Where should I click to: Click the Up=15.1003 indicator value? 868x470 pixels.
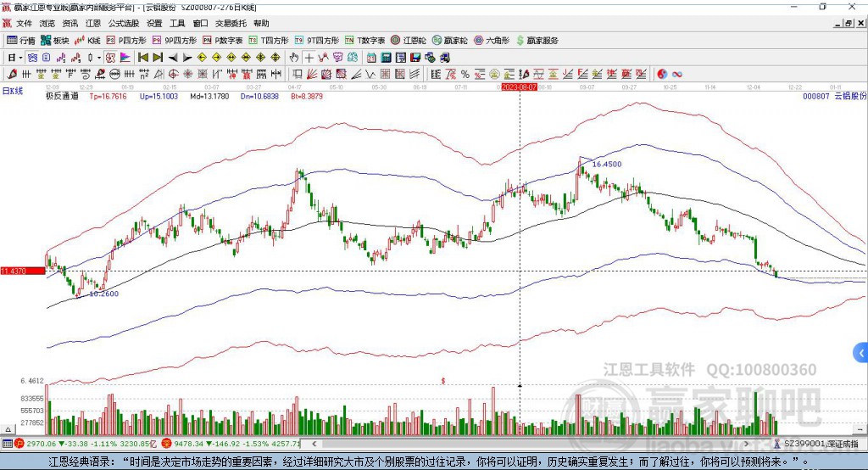[x=159, y=96]
